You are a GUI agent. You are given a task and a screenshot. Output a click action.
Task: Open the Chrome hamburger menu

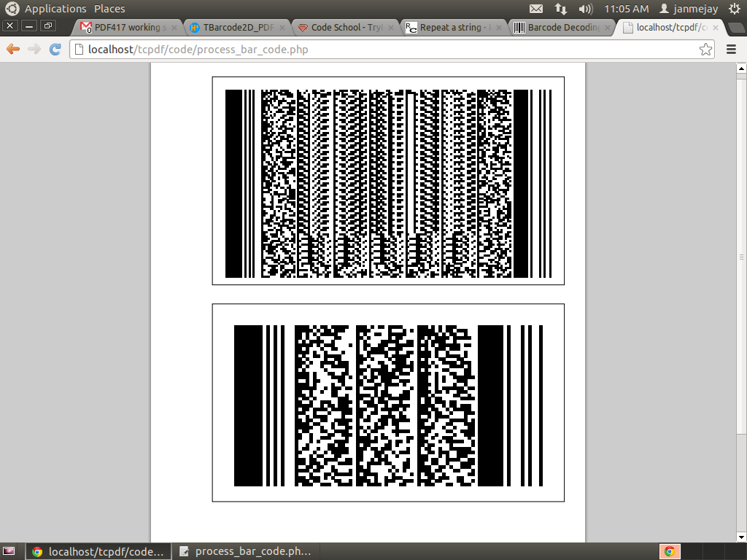pyautogui.click(x=732, y=50)
